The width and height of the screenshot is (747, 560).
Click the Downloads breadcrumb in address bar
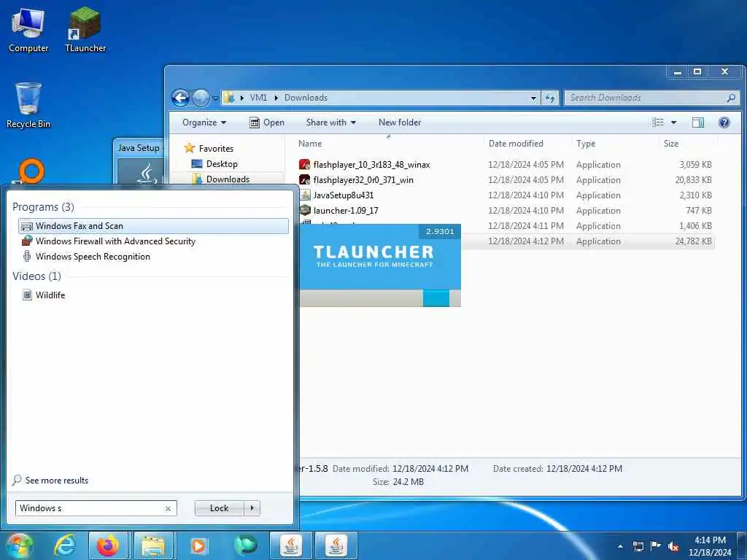pyautogui.click(x=306, y=98)
